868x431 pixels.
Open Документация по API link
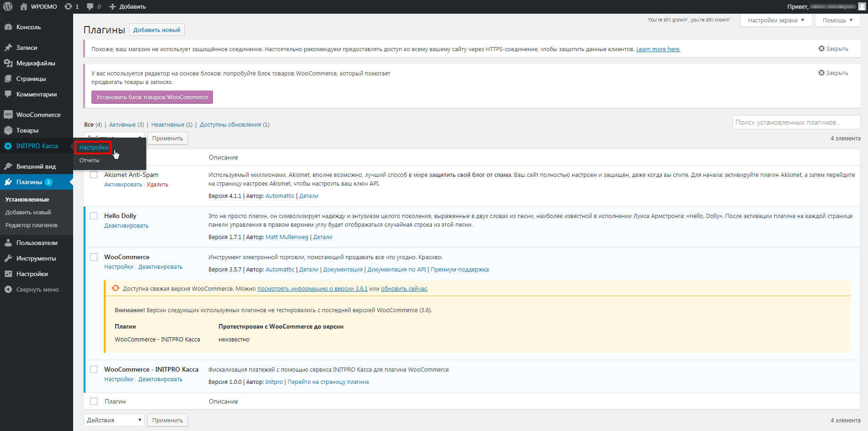(397, 269)
